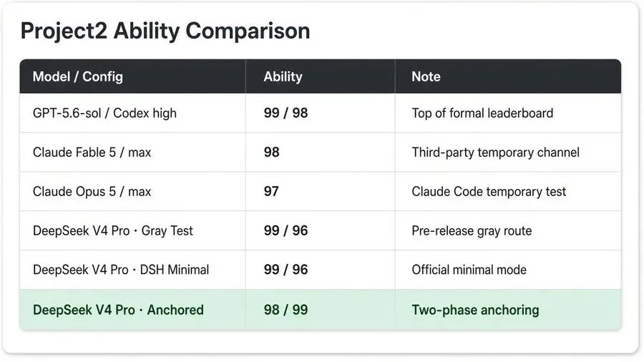
Task: Select the GPT-5.6-sol / Codex high row
Action: (321, 113)
